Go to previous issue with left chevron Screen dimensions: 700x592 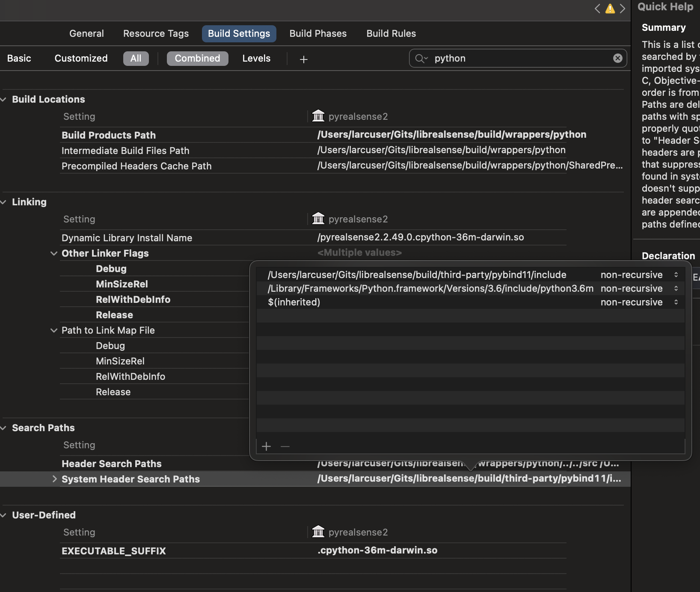point(597,9)
